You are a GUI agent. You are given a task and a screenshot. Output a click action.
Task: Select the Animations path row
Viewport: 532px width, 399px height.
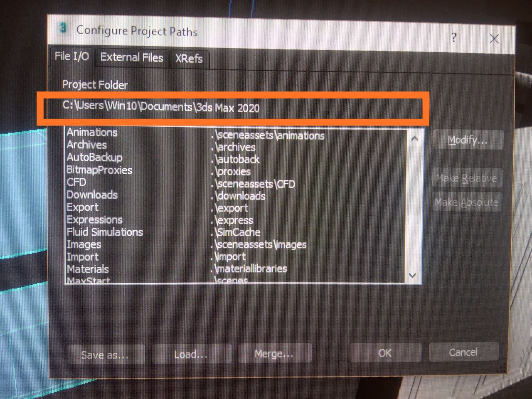(236, 134)
